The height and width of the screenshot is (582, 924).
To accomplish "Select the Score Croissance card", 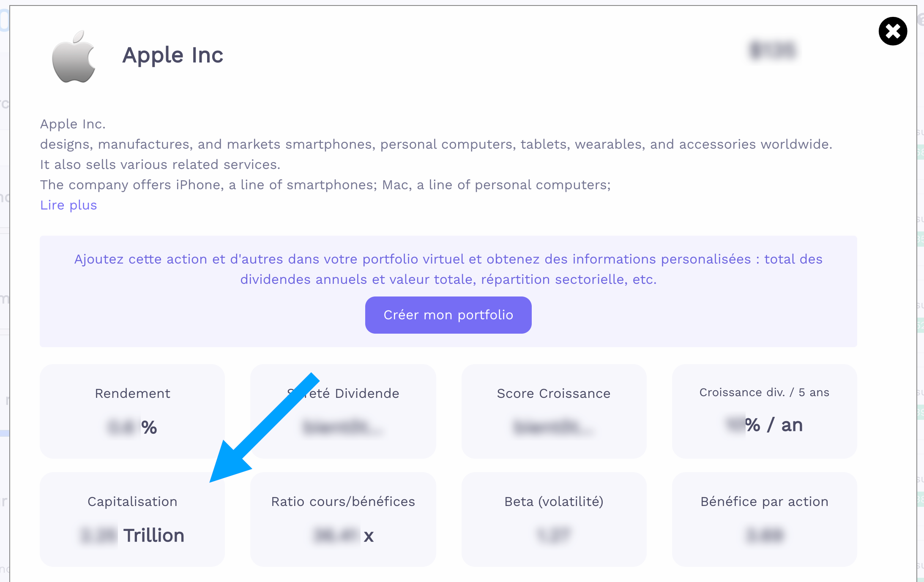I will click(x=554, y=411).
